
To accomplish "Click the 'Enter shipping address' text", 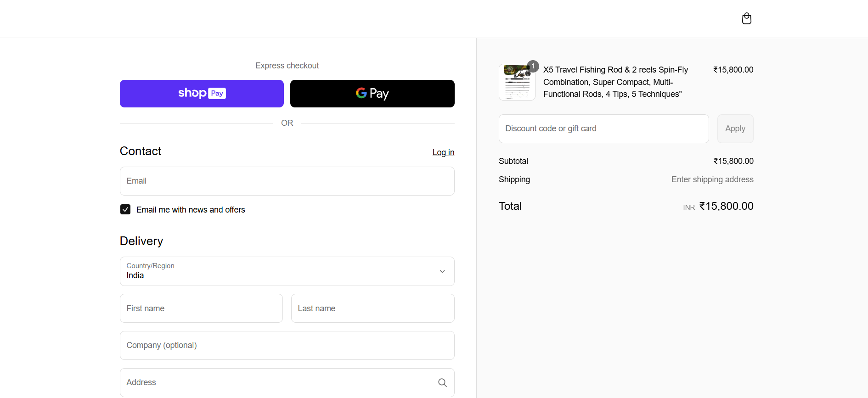I will pyautogui.click(x=712, y=179).
